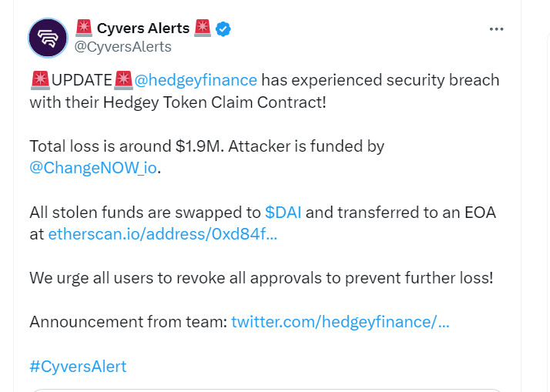The width and height of the screenshot is (550, 392).
Task: Open the three-dot more options menu
Action: (497, 28)
